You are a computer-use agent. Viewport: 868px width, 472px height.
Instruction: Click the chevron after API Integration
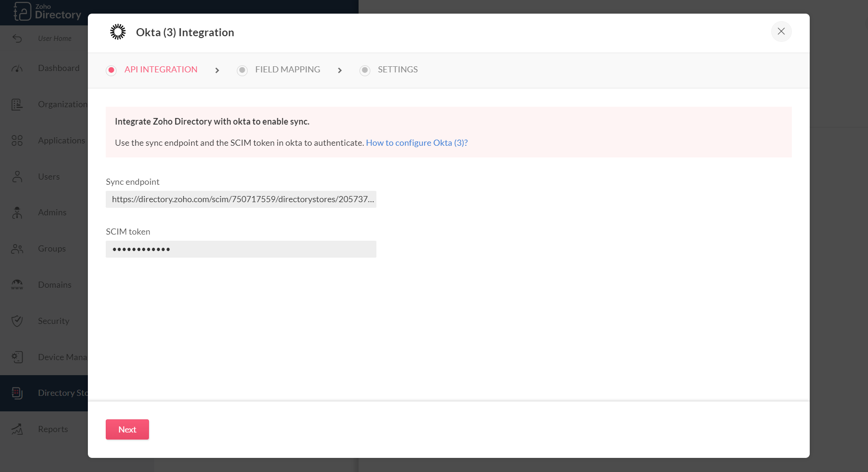click(217, 71)
